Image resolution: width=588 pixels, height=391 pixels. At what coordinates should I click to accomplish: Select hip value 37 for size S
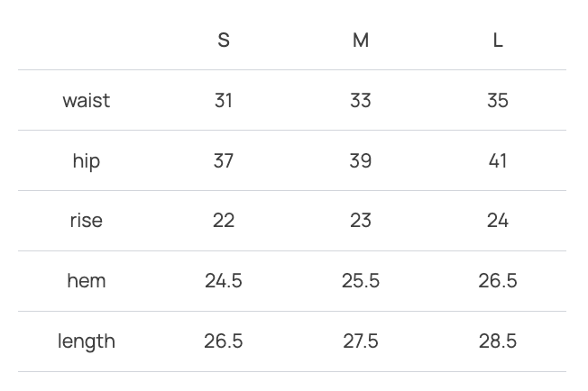pyautogui.click(x=224, y=160)
